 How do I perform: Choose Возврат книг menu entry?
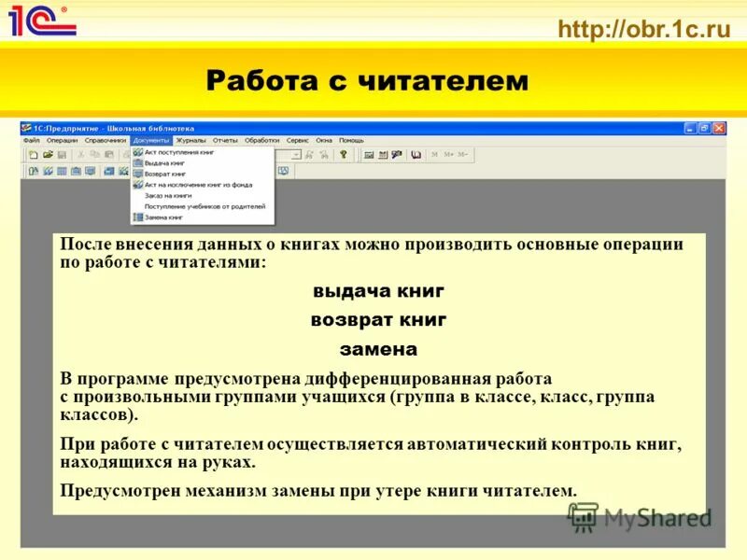(203, 175)
